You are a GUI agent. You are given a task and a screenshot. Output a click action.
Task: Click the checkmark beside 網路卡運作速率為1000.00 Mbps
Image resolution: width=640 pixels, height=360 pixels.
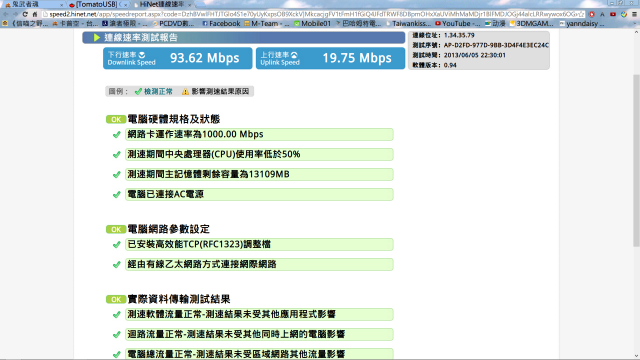117,135
